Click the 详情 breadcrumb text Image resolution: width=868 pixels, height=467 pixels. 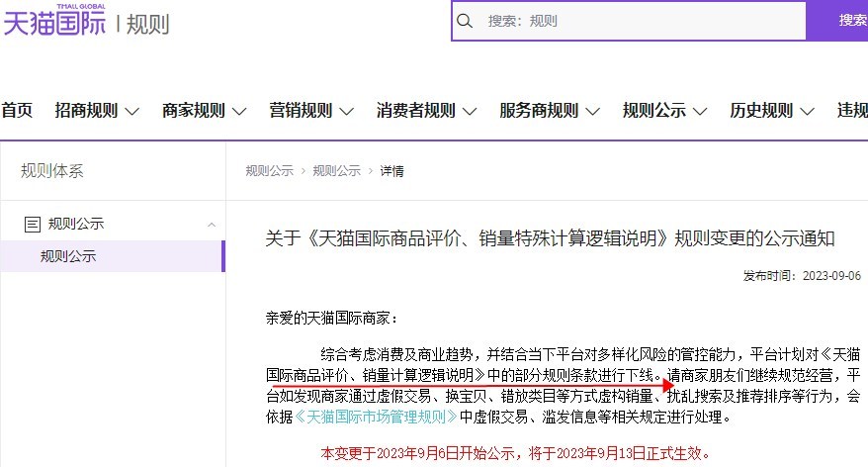(391, 170)
